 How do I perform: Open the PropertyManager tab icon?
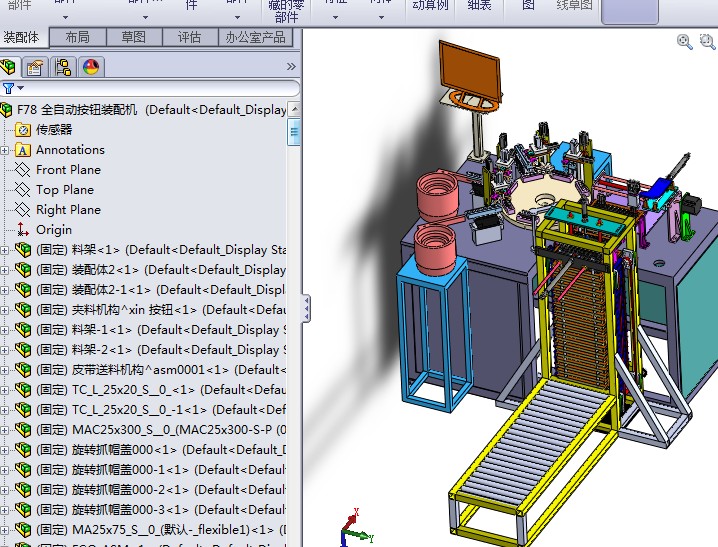[35, 67]
